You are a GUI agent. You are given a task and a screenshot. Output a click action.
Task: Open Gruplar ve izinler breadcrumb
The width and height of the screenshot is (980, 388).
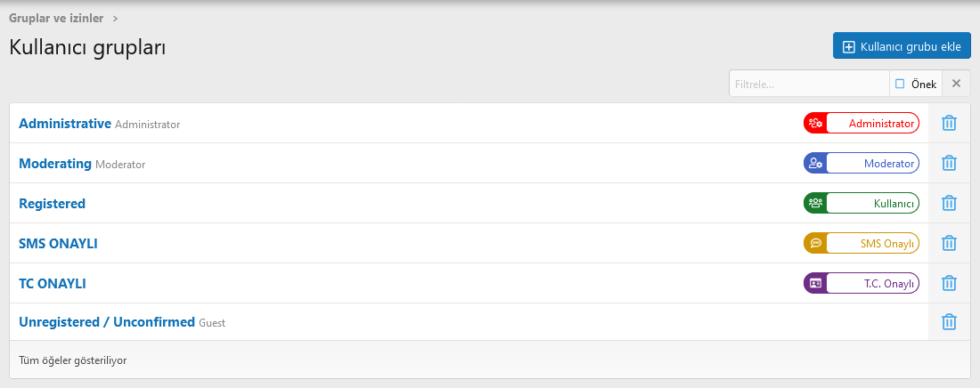pos(56,17)
